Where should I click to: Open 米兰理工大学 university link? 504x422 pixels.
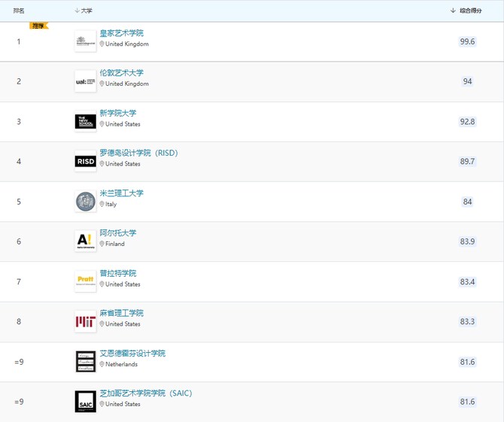122,193
